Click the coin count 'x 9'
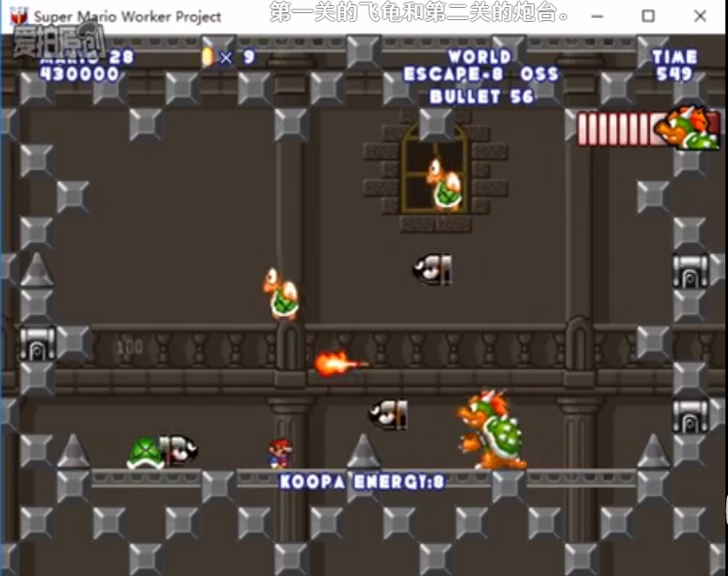Screen dimensions: 728x576 click(x=237, y=57)
